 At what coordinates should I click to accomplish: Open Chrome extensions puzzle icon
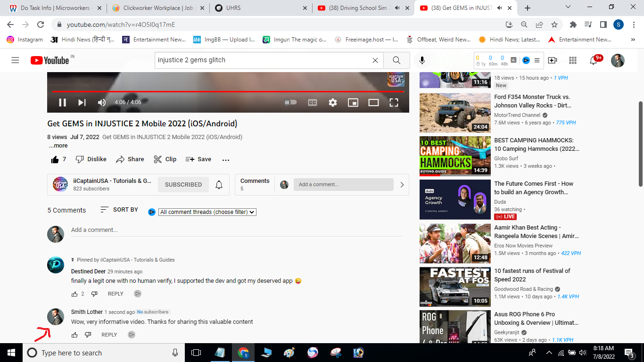573,25
